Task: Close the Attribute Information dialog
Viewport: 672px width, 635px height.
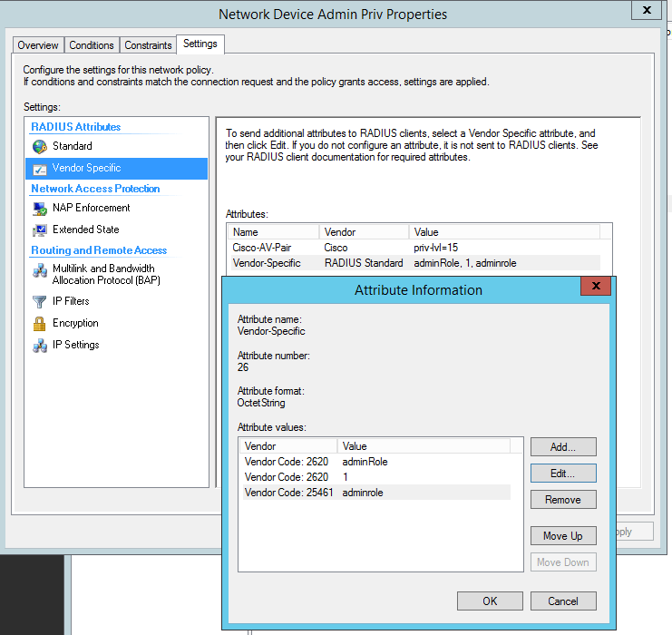Action: point(595,288)
